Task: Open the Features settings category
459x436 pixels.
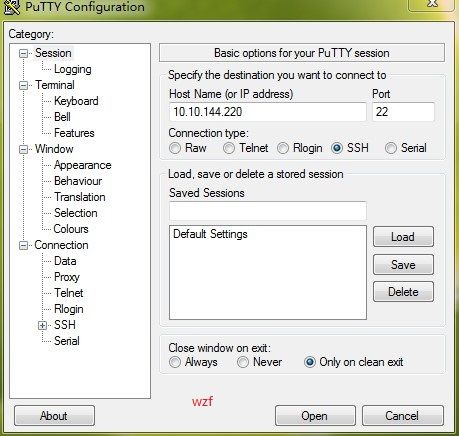Action: (x=74, y=133)
